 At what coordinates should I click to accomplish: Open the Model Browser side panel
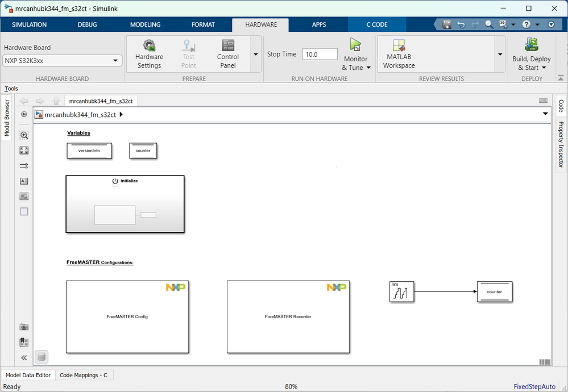coord(6,118)
